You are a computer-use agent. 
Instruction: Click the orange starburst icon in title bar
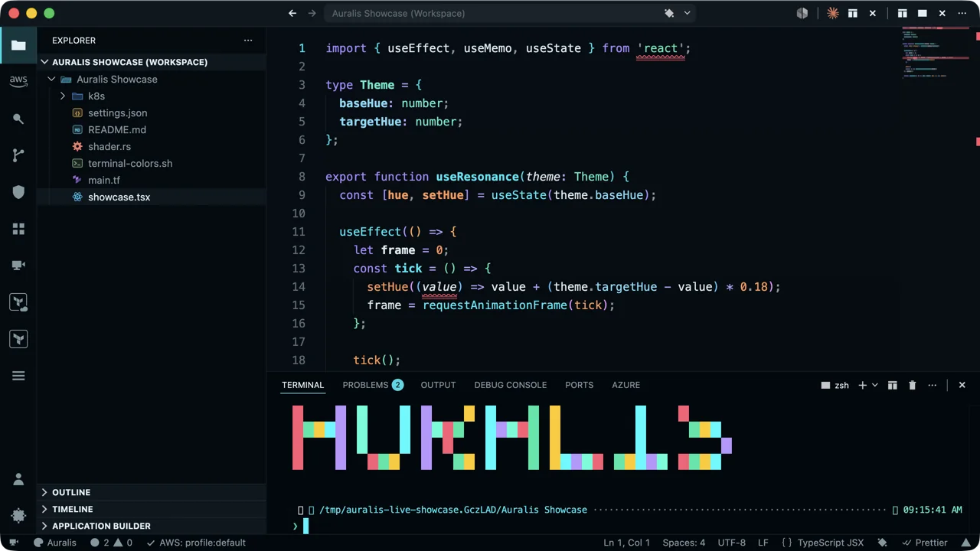[832, 13]
